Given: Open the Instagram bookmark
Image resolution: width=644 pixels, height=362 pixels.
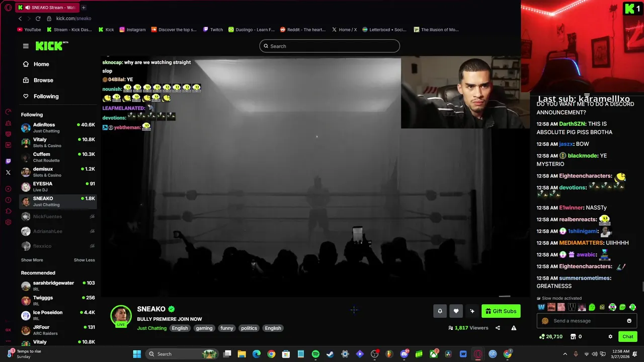Looking at the screenshot, I should click(132, 30).
